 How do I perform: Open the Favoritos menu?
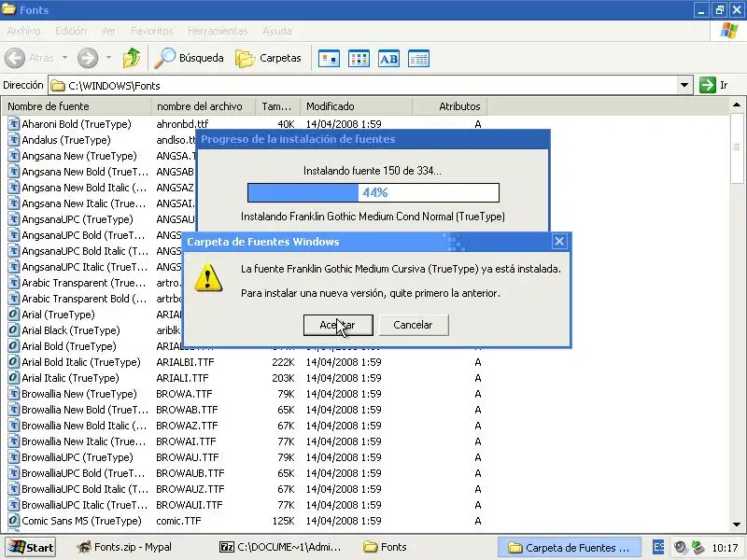coord(152,31)
